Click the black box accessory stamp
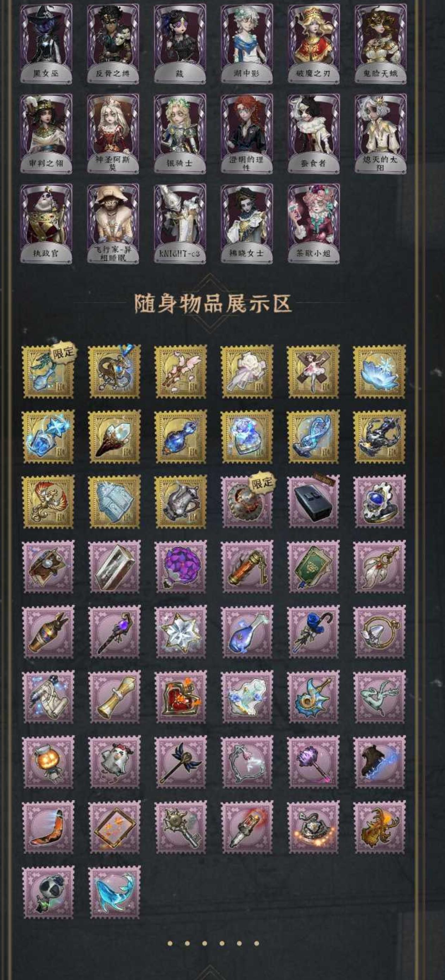Image resolution: width=445 pixels, height=980 pixels. [x=314, y=501]
